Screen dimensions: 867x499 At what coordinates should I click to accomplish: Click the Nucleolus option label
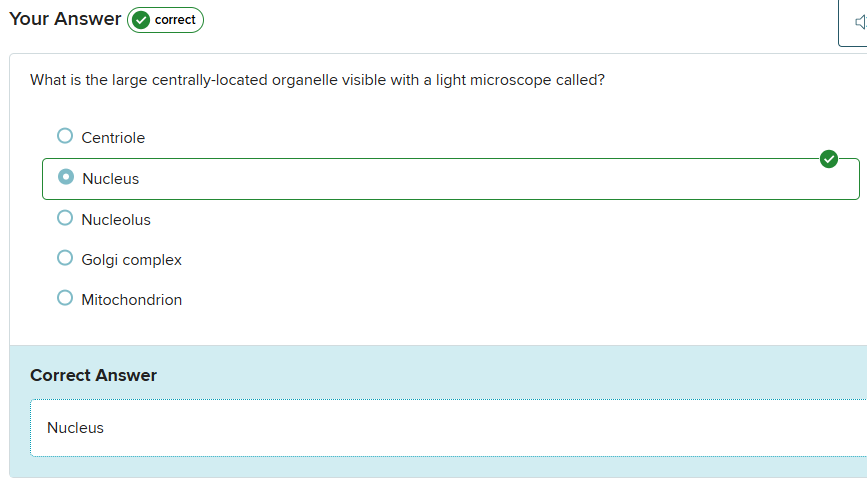(116, 220)
